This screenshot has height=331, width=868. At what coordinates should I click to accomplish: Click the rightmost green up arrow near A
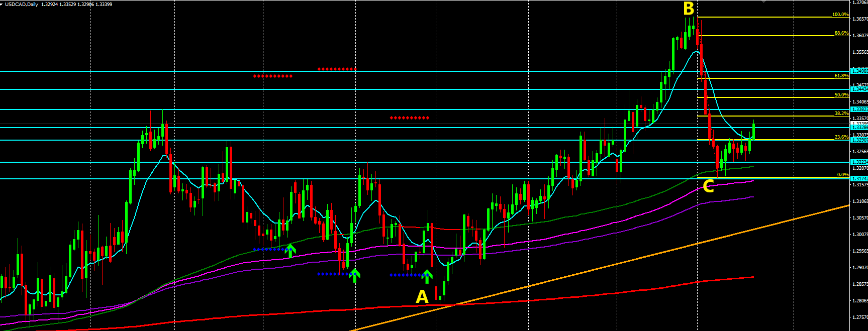(x=427, y=275)
